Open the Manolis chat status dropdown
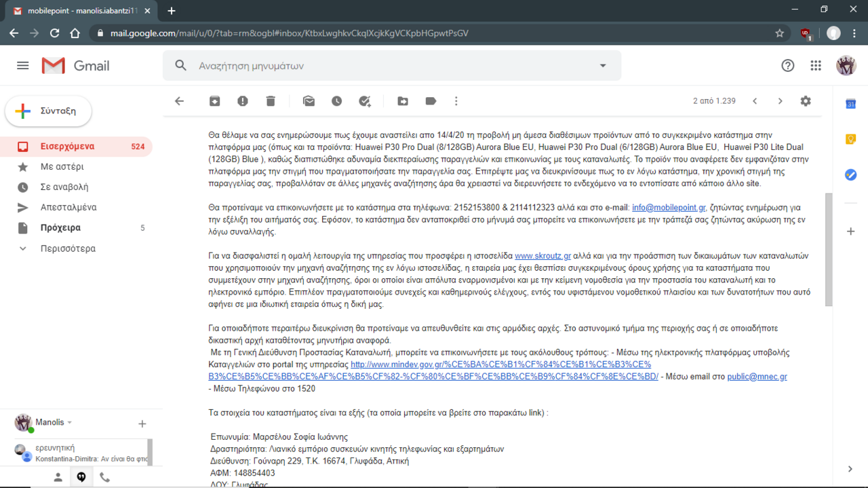The height and width of the screenshot is (488, 868). pyautogui.click(x=54, y=422)
